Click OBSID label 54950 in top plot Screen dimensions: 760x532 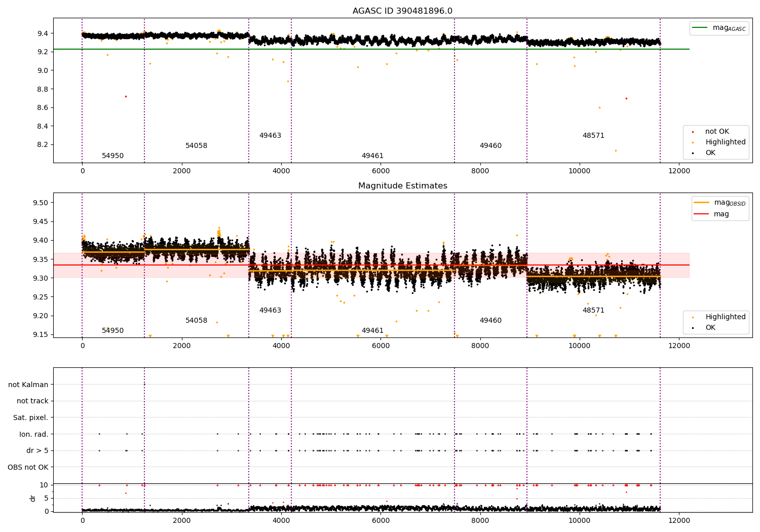(x=112, y=156)
